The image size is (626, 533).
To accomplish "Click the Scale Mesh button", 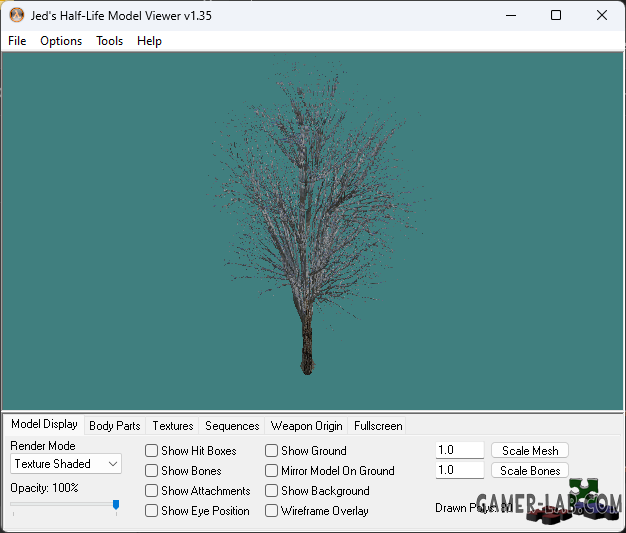I will [x=530, y=450].
